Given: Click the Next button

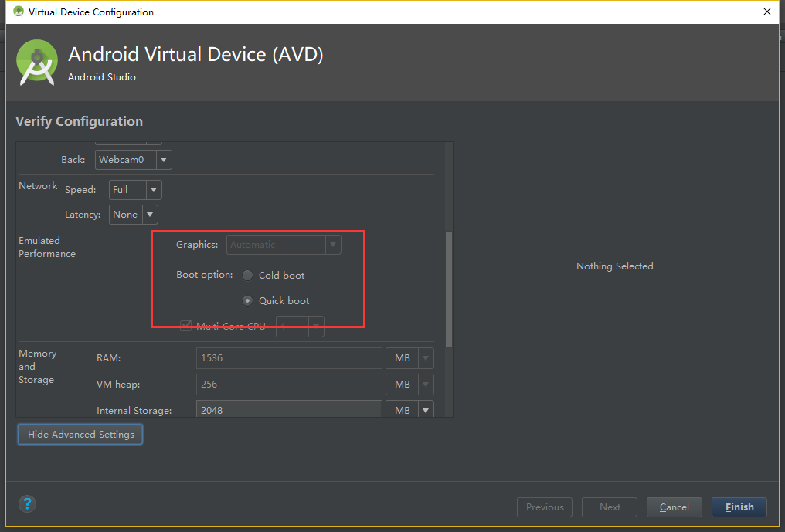Looking at the screenshot, I should (x=610, y=507).
